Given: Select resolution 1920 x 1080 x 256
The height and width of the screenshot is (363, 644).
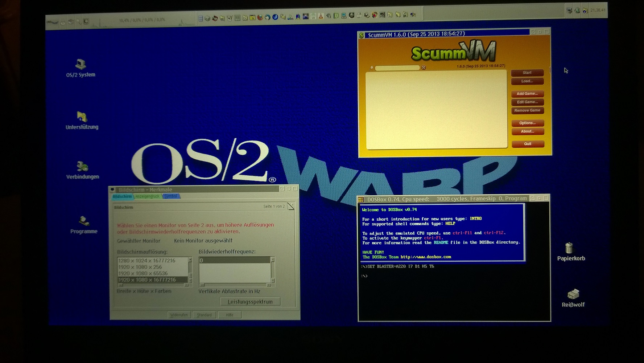Looking at the screenshot, I should (x=153, y=267).
